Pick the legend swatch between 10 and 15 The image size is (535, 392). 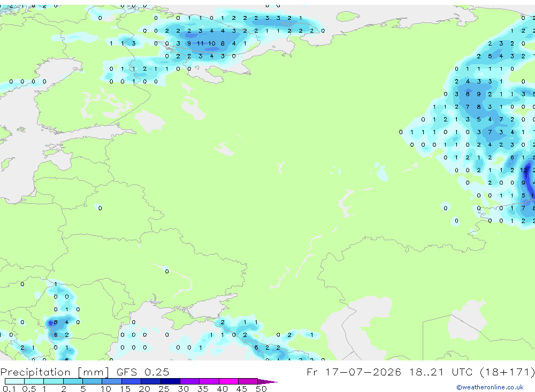[x=112, y=381]
